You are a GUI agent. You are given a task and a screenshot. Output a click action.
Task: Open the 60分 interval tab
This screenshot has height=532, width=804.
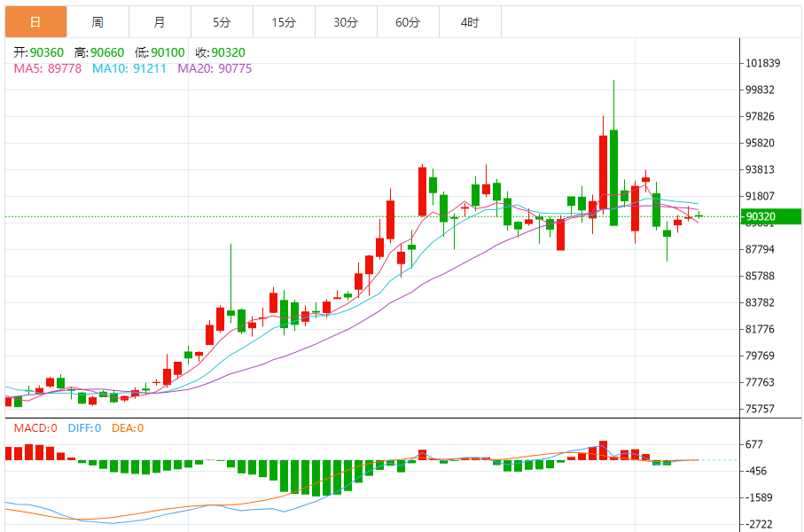coord(408,22)
